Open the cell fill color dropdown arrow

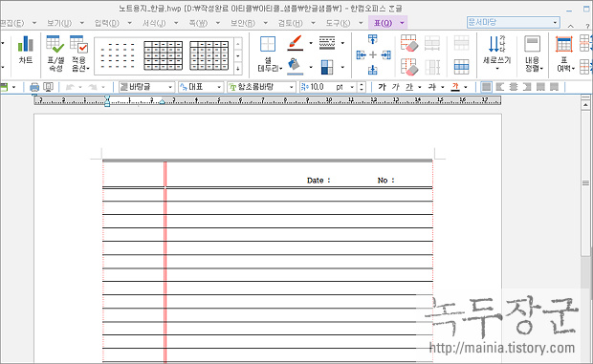[x=311, y=67]
